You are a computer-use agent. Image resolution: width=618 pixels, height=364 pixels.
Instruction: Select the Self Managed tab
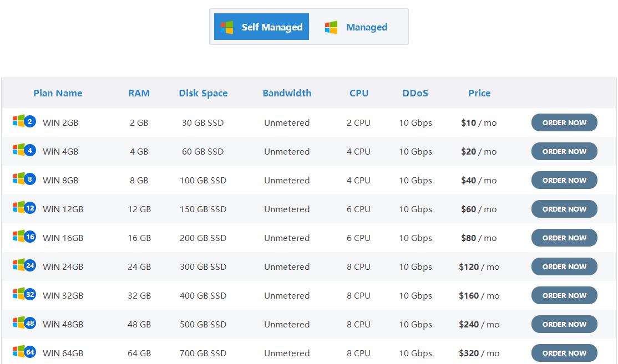[261, 26]
